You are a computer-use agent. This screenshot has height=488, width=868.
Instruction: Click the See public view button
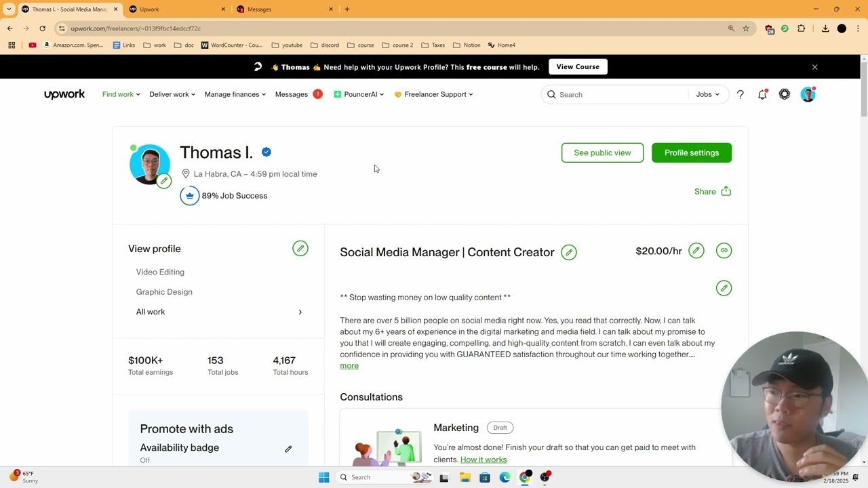[x=602, y=153]
